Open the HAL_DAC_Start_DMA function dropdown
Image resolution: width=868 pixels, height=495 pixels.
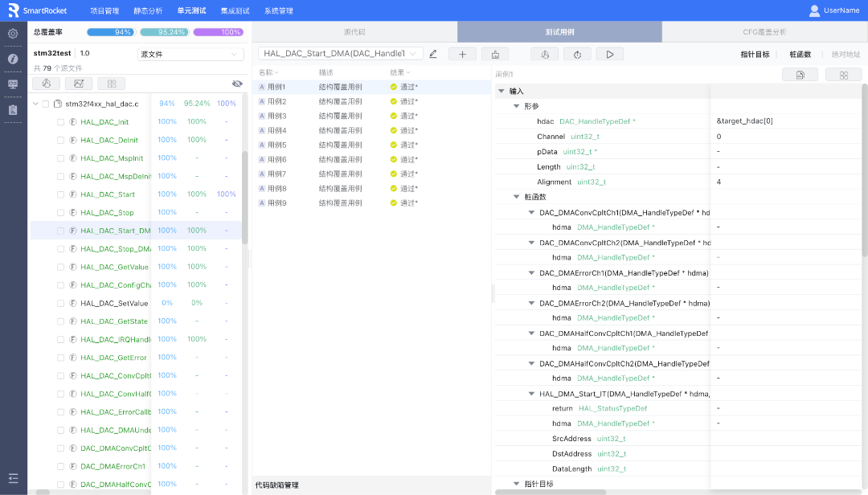point(341,54)
